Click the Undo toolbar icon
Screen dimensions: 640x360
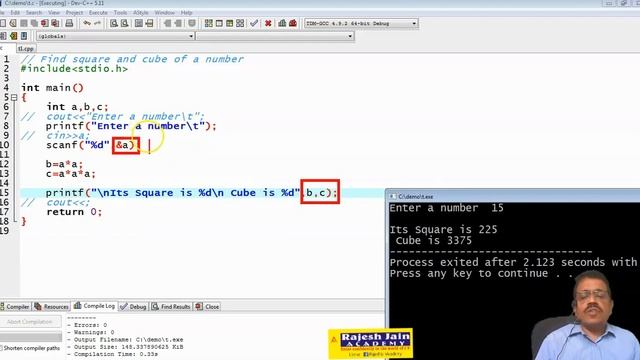(87, 23)
